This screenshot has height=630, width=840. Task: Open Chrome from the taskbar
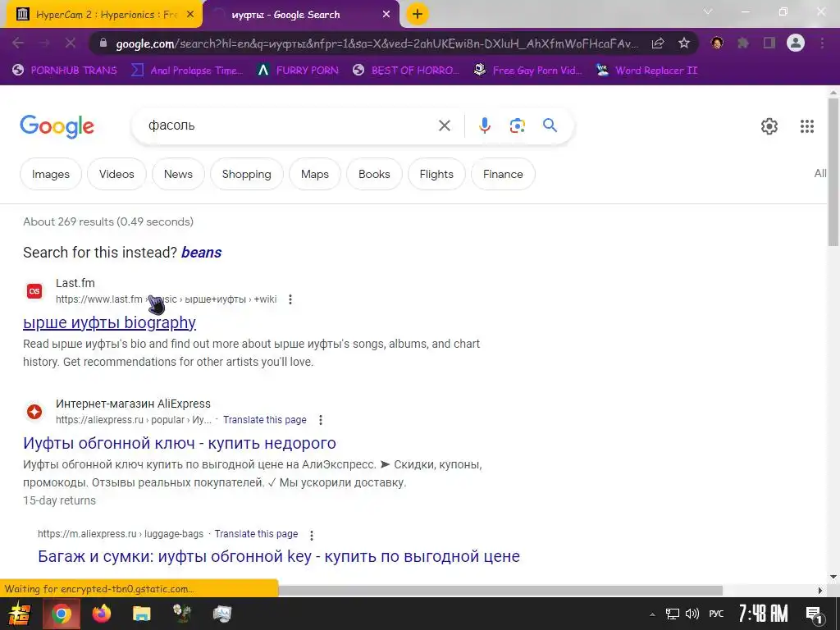pyautogui.click(x=61, y=614)
